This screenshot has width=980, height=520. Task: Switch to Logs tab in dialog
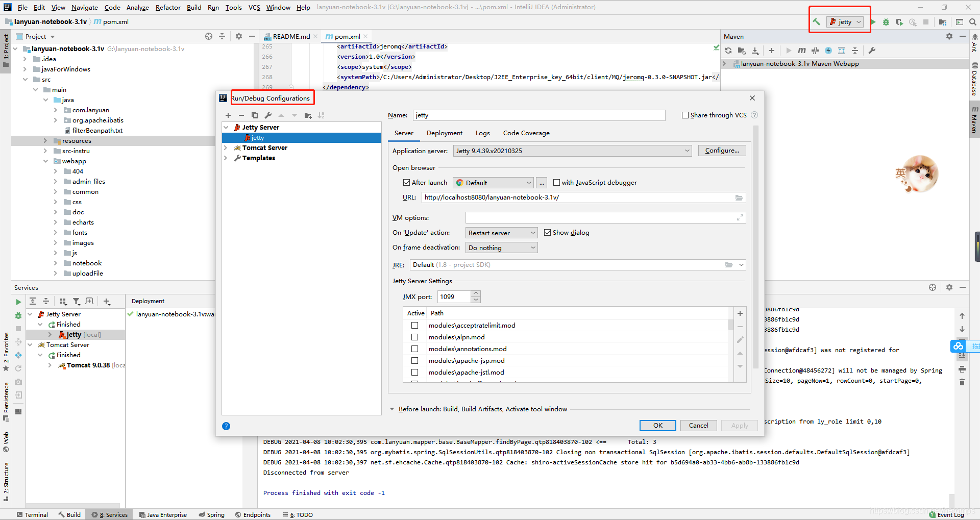(483, 133)
